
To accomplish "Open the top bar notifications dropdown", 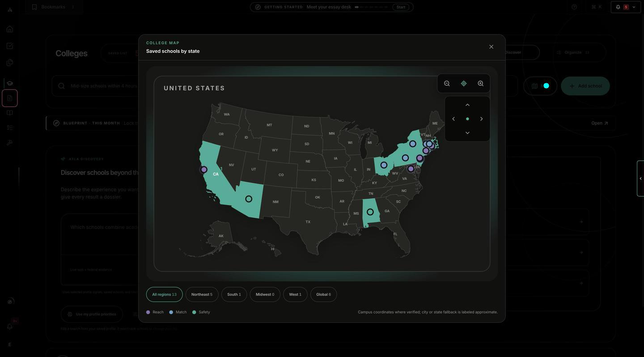I will point(626,7).
